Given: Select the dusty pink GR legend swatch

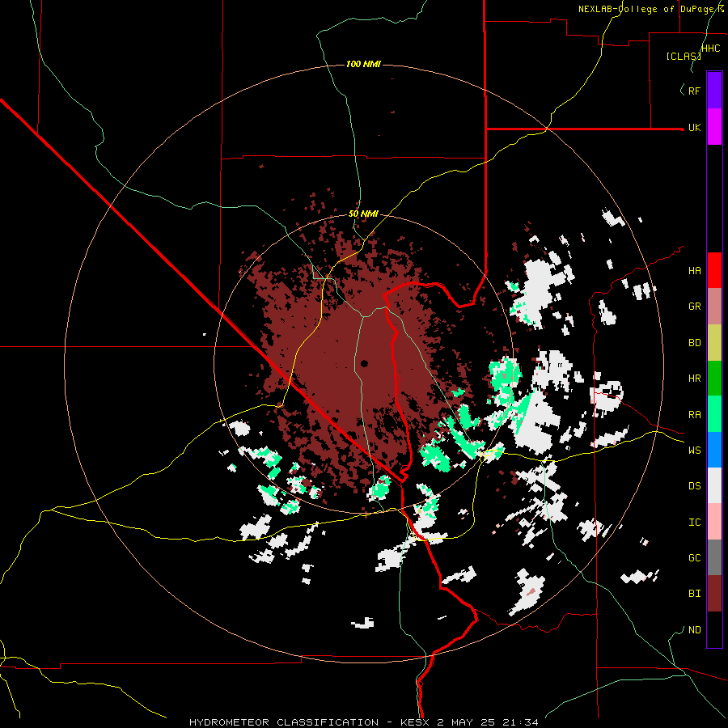Looking at the screenshot, I should [x=714, y=307].
